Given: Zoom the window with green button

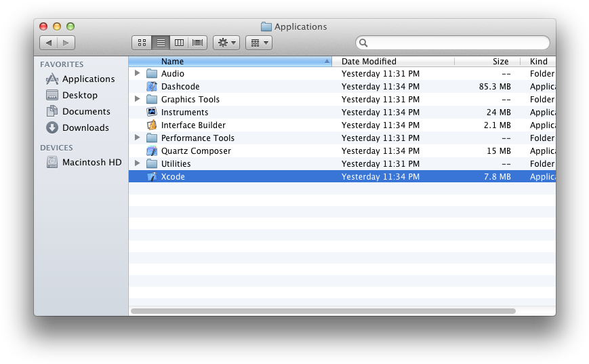Looking at the screenshot, I should coord(70,26).
